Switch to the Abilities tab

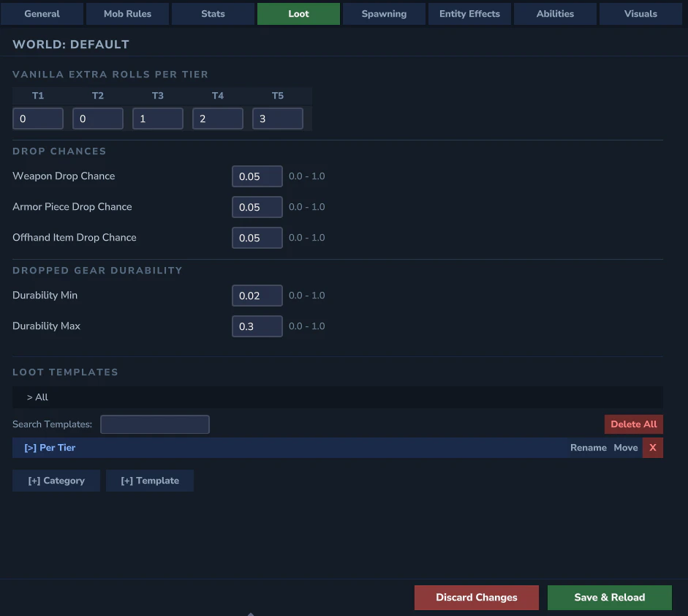coord(555,14)
